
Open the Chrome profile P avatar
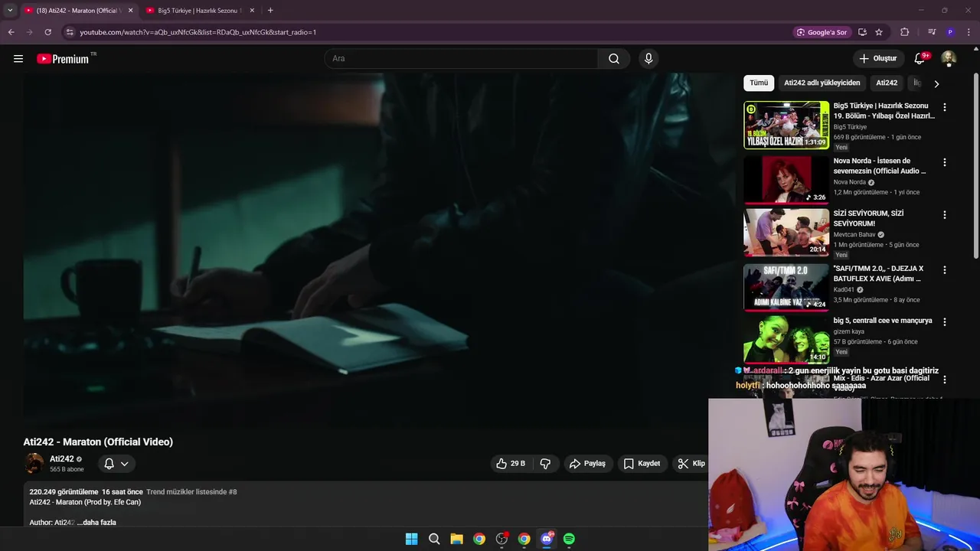point(950,32)
